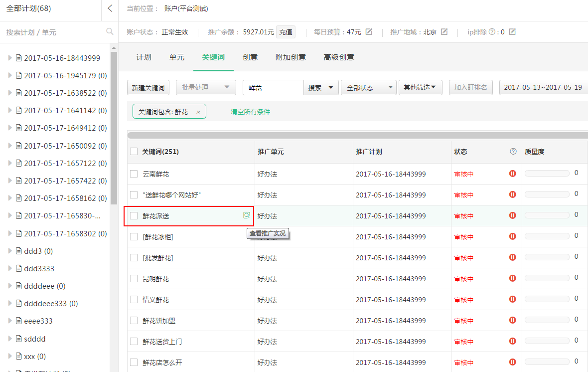
Task: Check the "送鲜花哪个网站好" keyword checkbox
Action: [134, 195]
